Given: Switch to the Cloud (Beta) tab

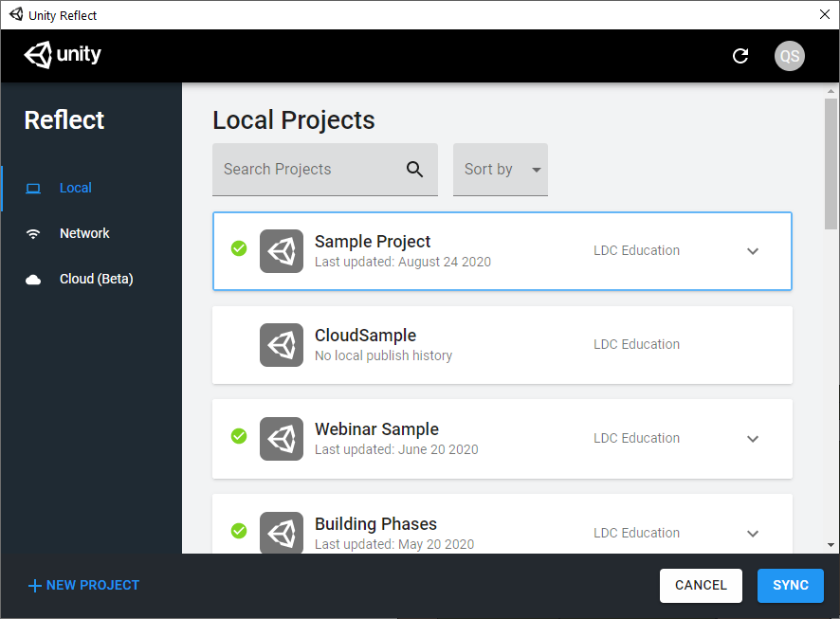Looking at the screenshot, I should (x=95, y=279).
